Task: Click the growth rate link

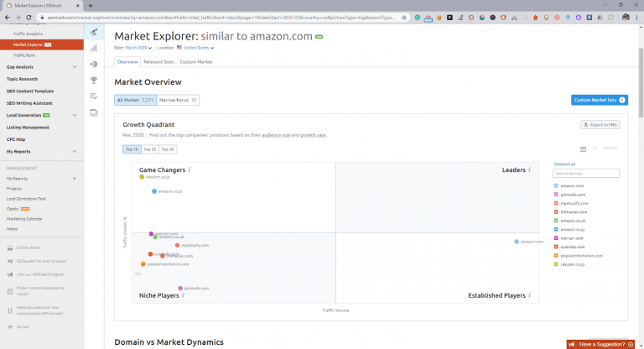Action: pyautogui.click(x=313, y=135)
